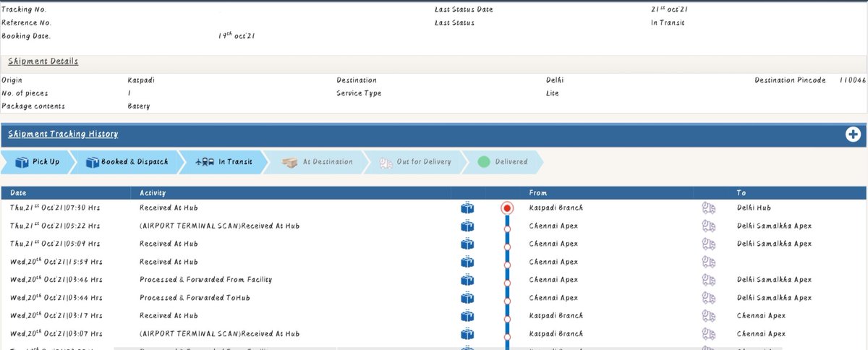868x350 pixels.
Task: Click the Date column header
Action: pos(19,193)
